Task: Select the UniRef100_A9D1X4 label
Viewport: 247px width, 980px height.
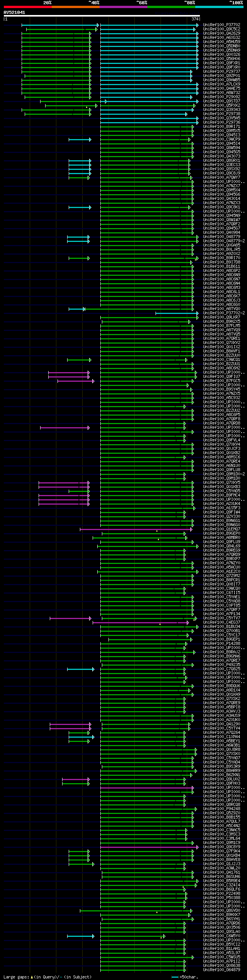Action: click(x=222, y=690)
